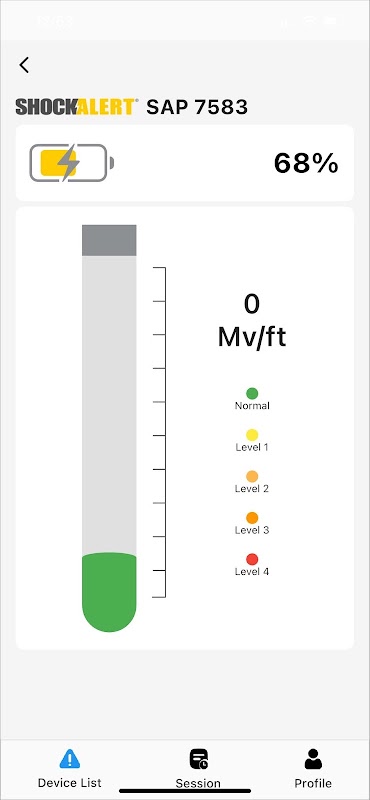Image resolution: width=370 pixels, height=800 pixels.
Task: Tap the SAP 7583 device name
Action: (197, 107)
